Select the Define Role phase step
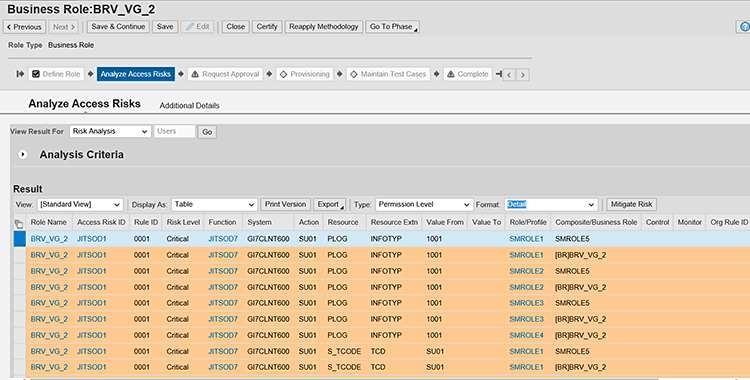This screenshot has height=380, width=750. pyautogui.click(x=56, y=74)
